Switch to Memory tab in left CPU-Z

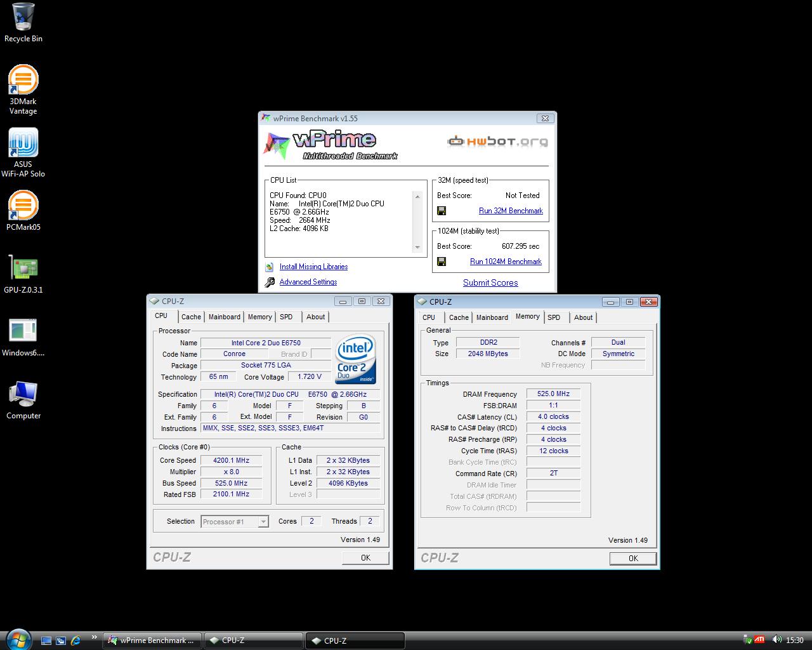[x=260, y=317]
